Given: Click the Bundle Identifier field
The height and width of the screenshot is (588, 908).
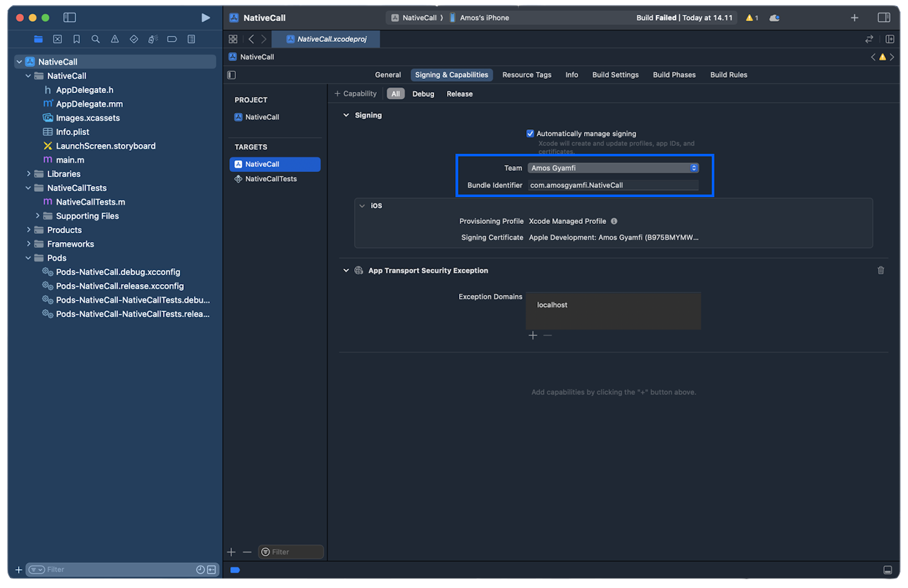Looking at the screenshot, I should pyautogui.click(x=613, y=185).
